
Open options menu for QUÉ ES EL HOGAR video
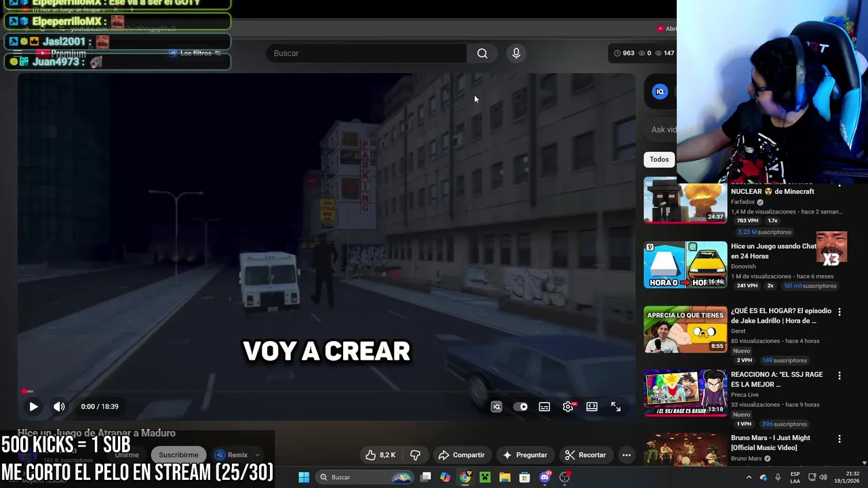[840, 312]
